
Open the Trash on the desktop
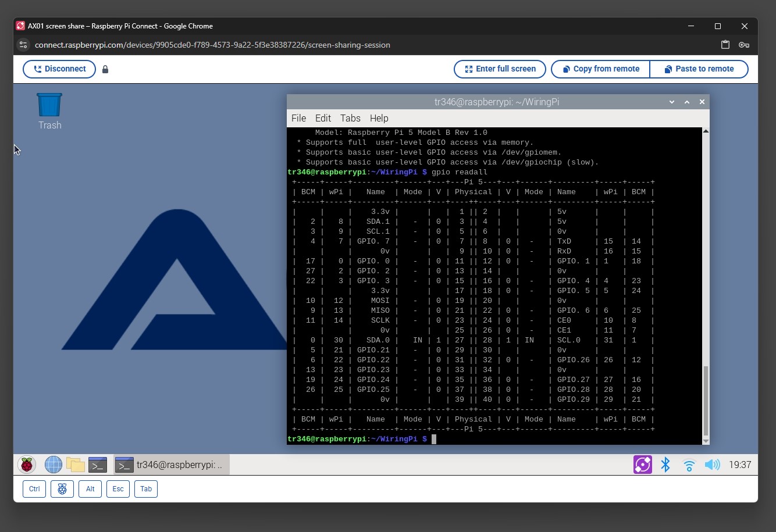[49, 106]
